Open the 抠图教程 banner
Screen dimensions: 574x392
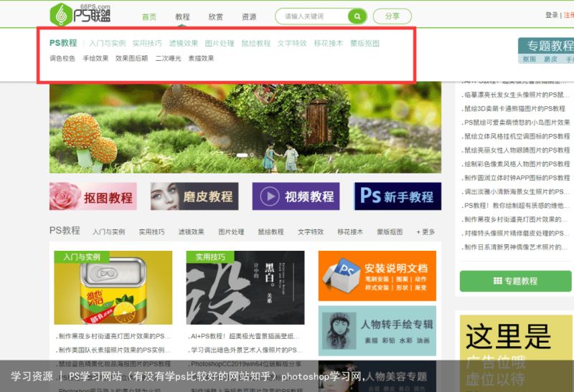tap(93, 196)
